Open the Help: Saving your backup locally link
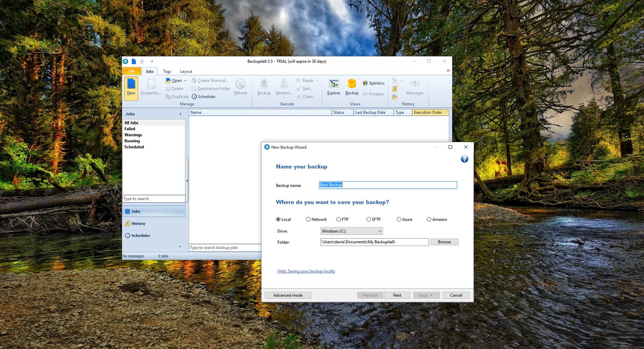This screenshot has height=349, width=644. point(306,271)
